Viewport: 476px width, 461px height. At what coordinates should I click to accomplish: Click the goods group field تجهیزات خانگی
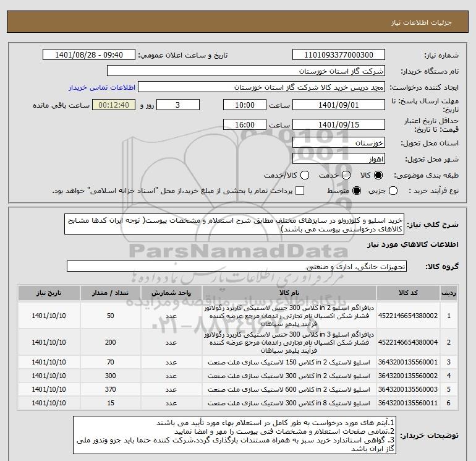pos(237,267)
